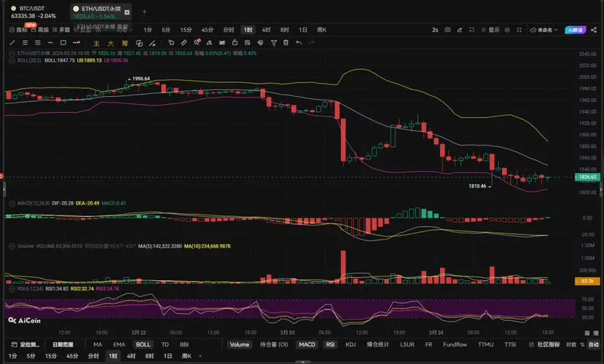Click the more drawing tools dots icon

[77, 43]
